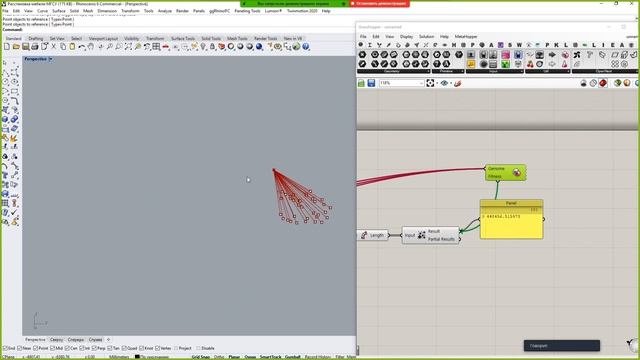
Task: Enable the Disable osnap checkbox
Action: coord(199,348)
